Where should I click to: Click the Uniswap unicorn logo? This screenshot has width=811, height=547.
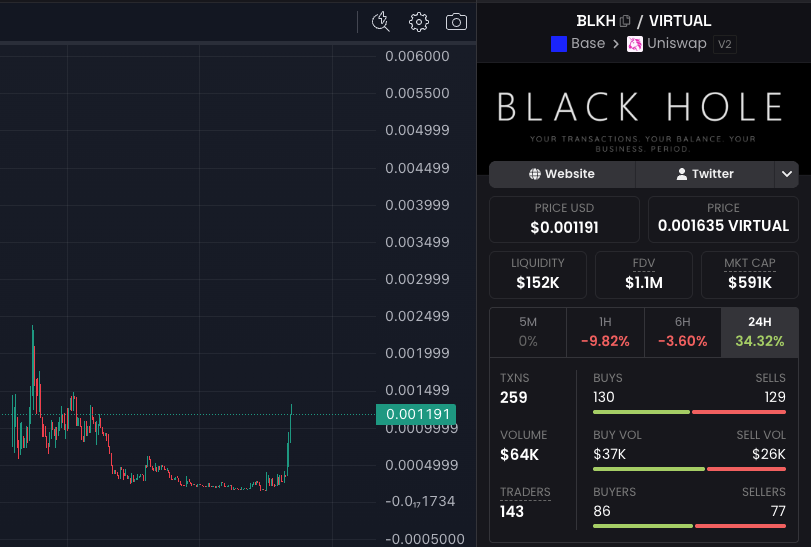pyautogui.click(x=635, y=44)
